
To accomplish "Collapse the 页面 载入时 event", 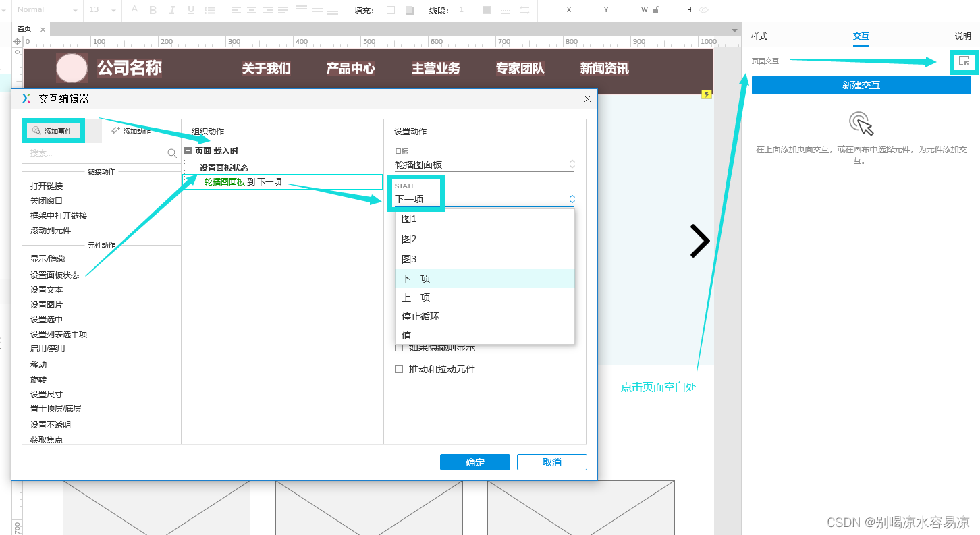I will pos(188,151).
